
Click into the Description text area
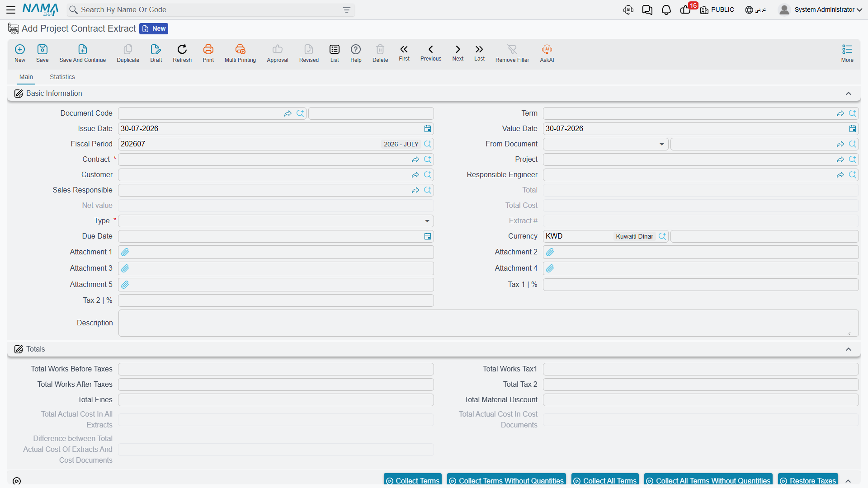click(488, 323)
